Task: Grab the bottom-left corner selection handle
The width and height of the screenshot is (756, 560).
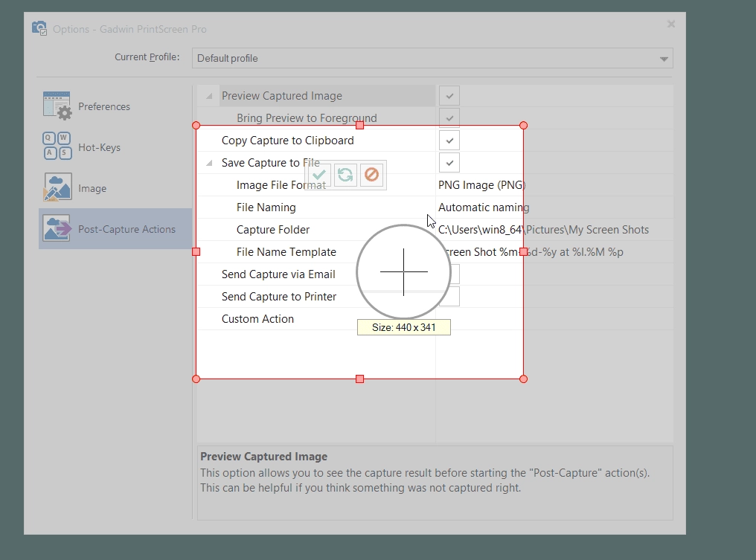Action: tap(196, 379)
